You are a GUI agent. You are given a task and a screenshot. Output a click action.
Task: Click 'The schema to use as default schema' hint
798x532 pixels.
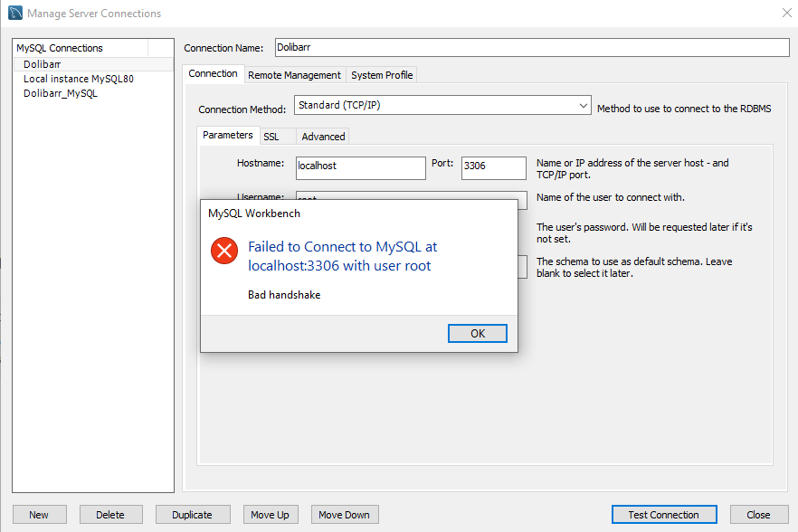tap(634, 267)
